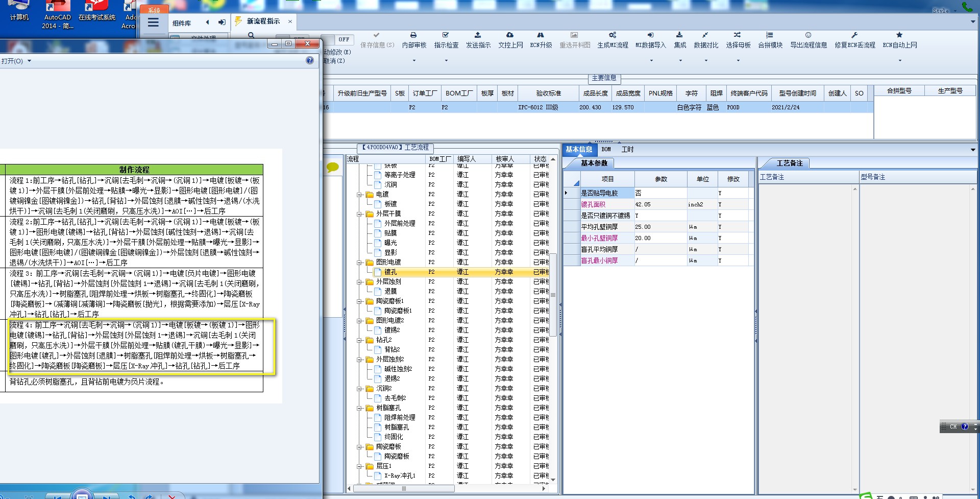Click the 组件库 left arrow icon
Viewport: 980px width, 499px height.
coord(207,22)
